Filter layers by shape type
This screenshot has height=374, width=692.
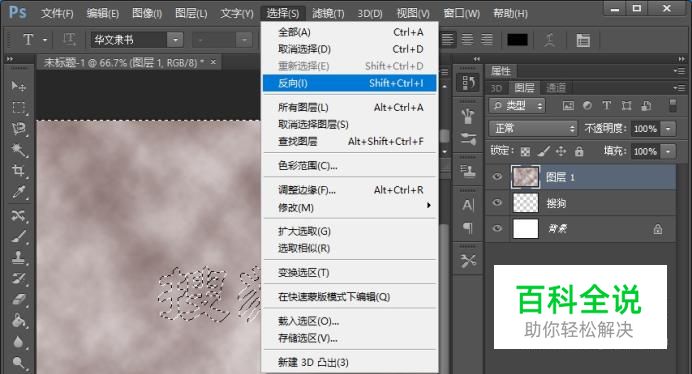626,106
